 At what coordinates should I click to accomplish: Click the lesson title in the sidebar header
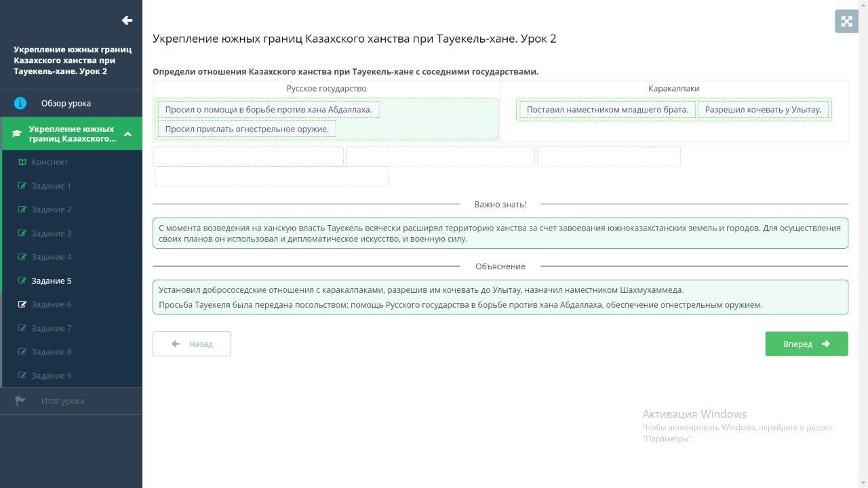pos(73,60)
